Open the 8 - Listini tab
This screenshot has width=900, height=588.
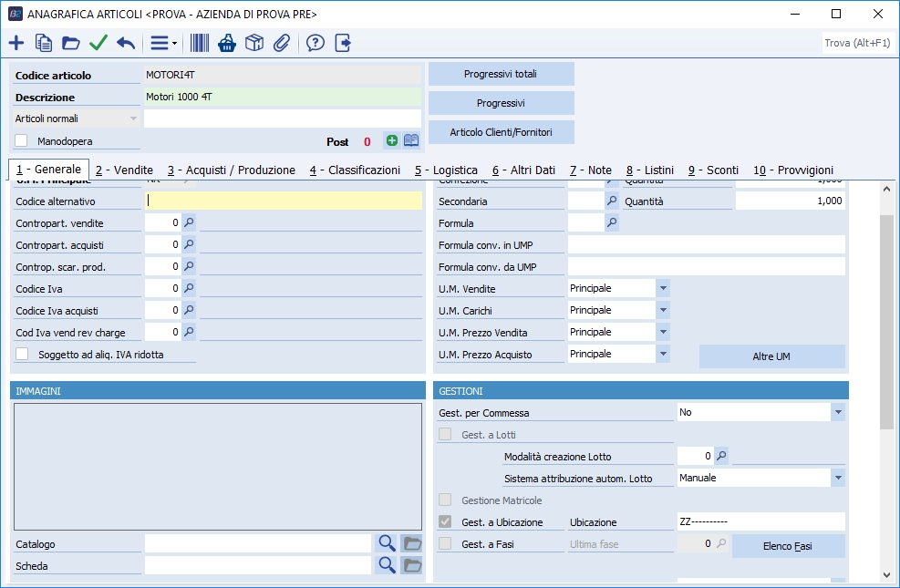pyautogui.click(x=649, y=170)
